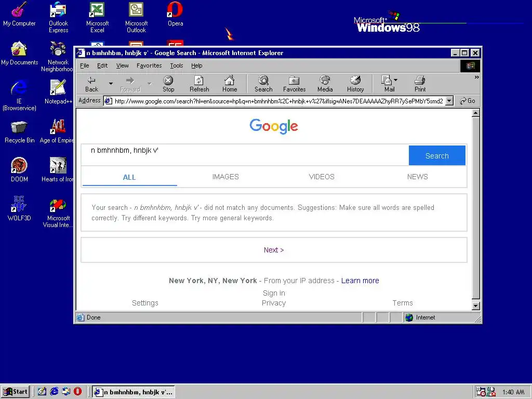The height and width of the screenshot is (399, 532).
Task: Launch Microsoft Visual InterDev desktop shortcut
Action: (x=58, y=213)
